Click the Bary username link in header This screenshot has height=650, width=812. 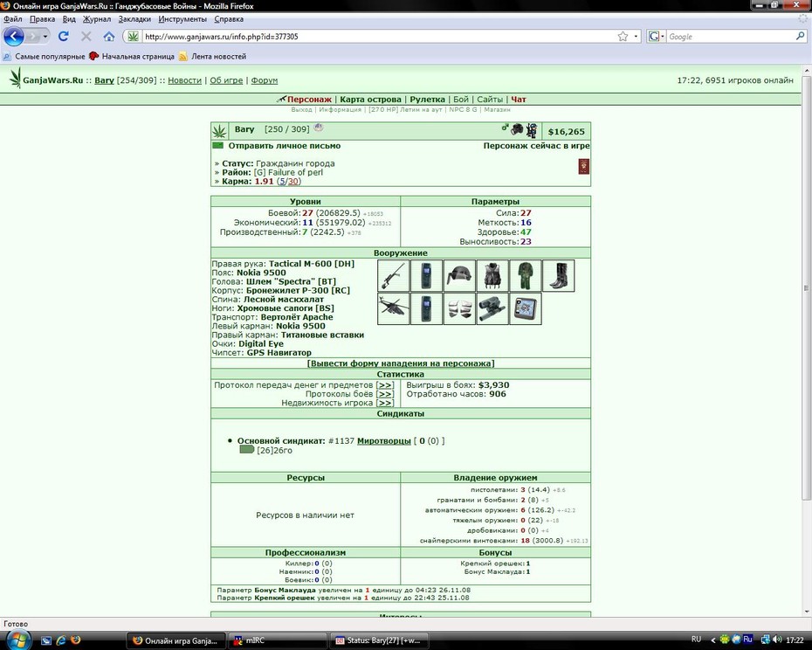(x=104, y=80)
